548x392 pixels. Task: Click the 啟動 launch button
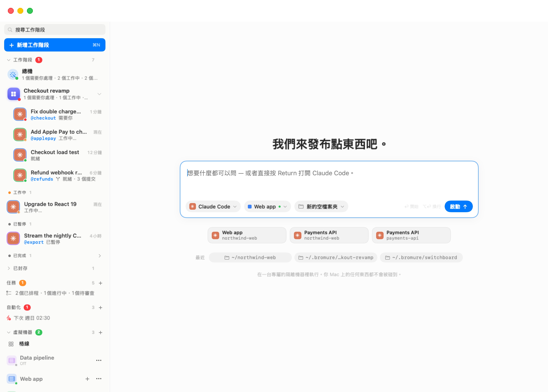(x=459, y=207)
